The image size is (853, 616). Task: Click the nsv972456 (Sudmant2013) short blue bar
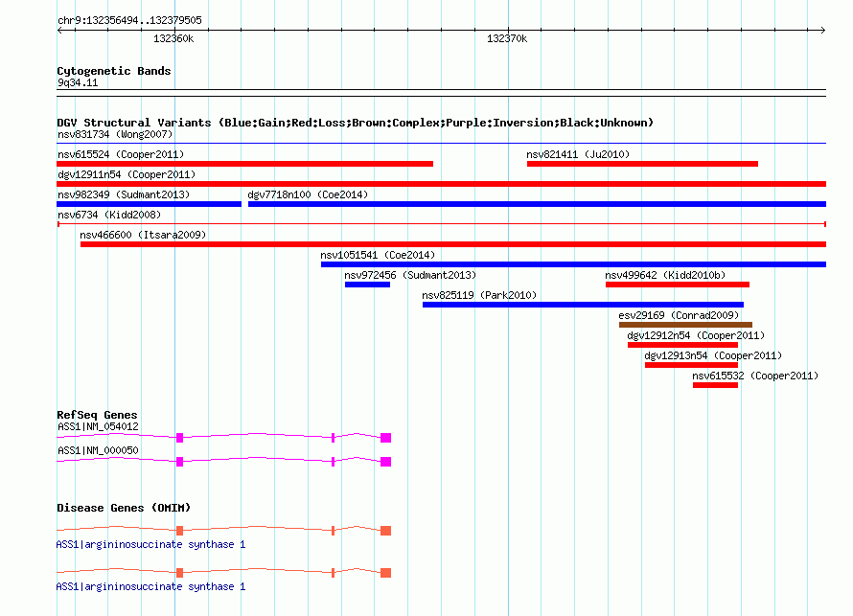pos(367,285)
